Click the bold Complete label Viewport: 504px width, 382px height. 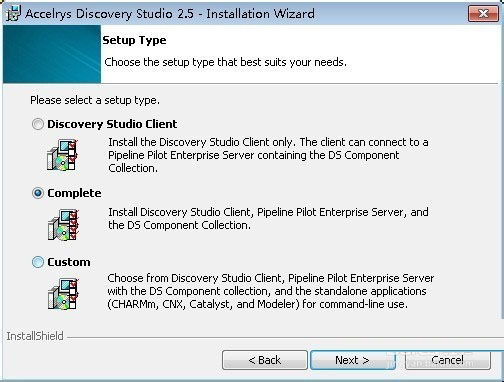[x=74, y=193]
